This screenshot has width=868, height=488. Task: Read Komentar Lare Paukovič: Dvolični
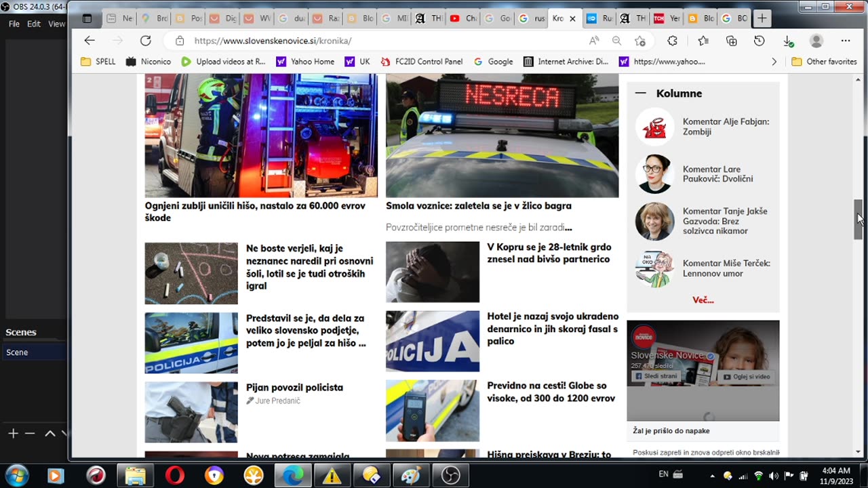[717, 174]
